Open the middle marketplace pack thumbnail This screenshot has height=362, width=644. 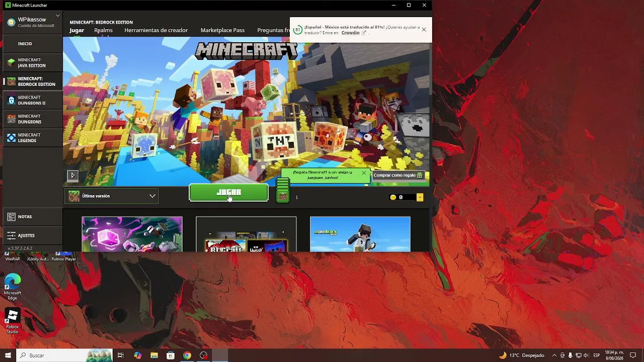tap(246, 234)
